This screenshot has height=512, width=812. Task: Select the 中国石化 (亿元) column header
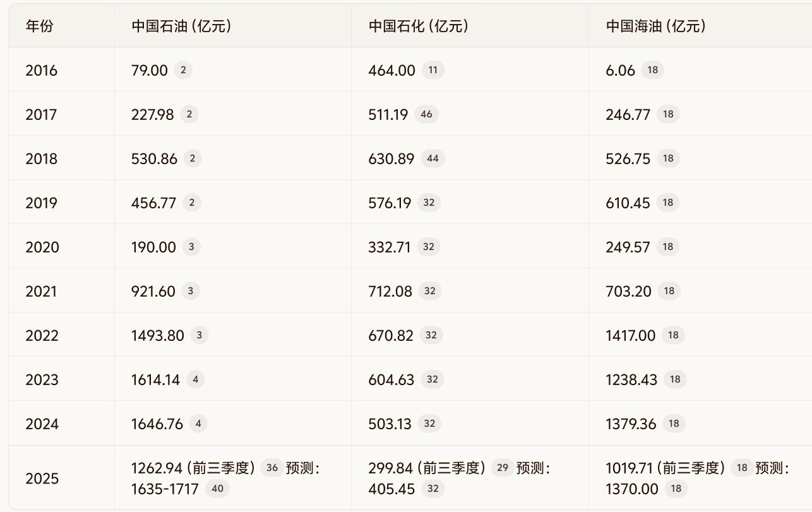coord(419,26)
